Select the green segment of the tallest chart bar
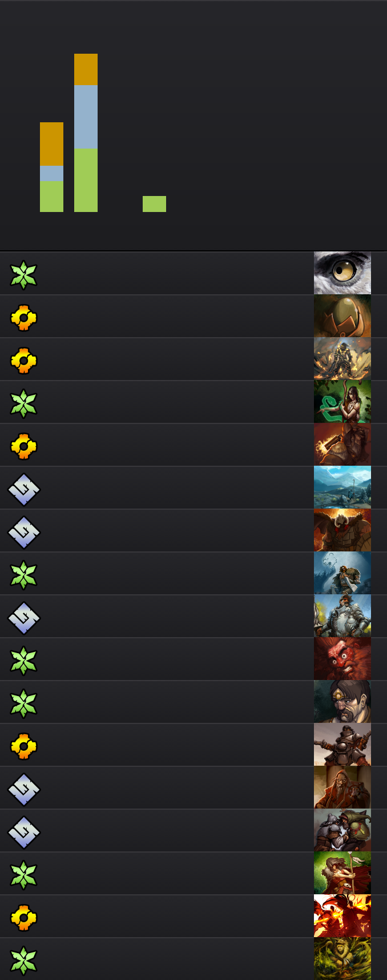Screen dimensions: 387x980 tap(86, 180)
